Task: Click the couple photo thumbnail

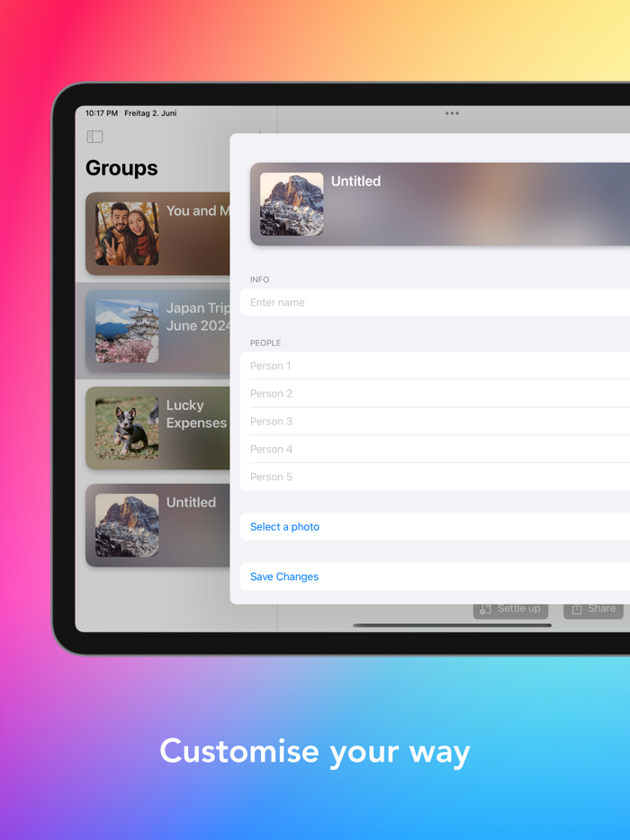Action: point(127,234)
